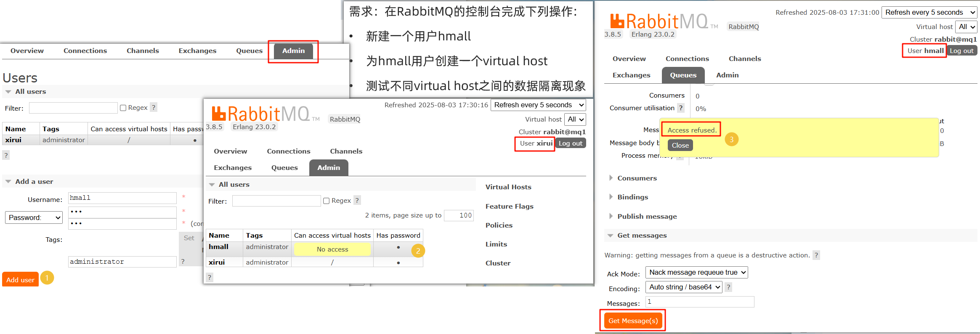Open Queues tab in left Users window
The width and height of the screenshot is (980, 334).
click(249, 51)
